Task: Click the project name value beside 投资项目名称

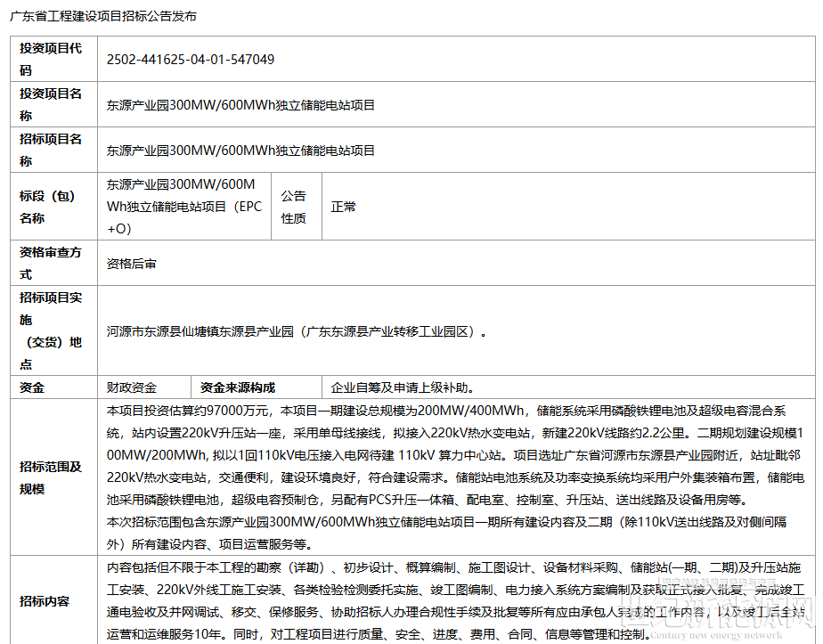Action: tap(241, 105)
